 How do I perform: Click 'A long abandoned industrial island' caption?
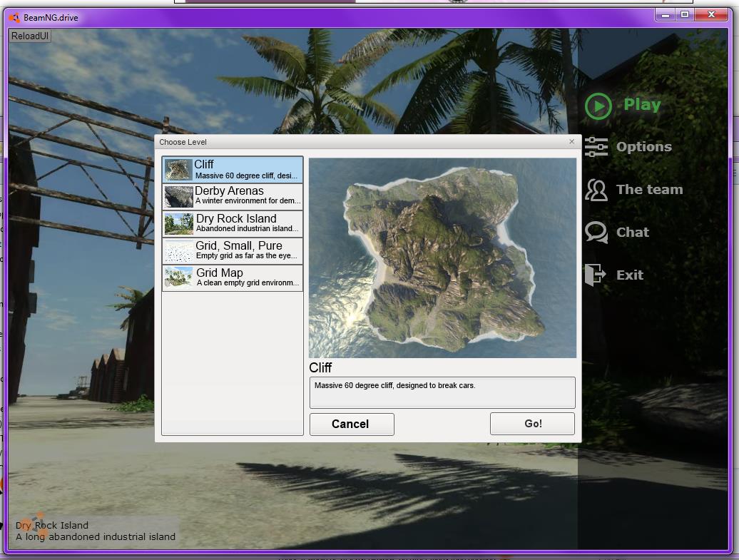(96, 537)
